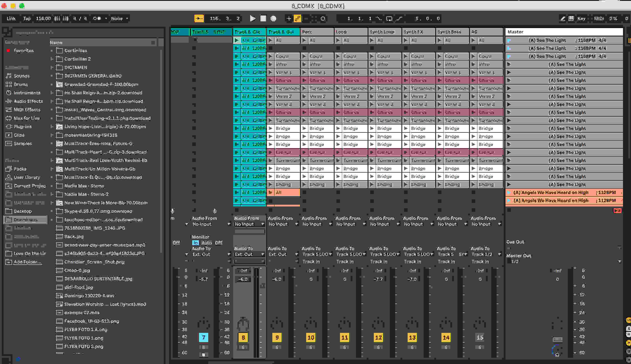
Task: Click the Tap tempo button
Action: tap(27, 18)
